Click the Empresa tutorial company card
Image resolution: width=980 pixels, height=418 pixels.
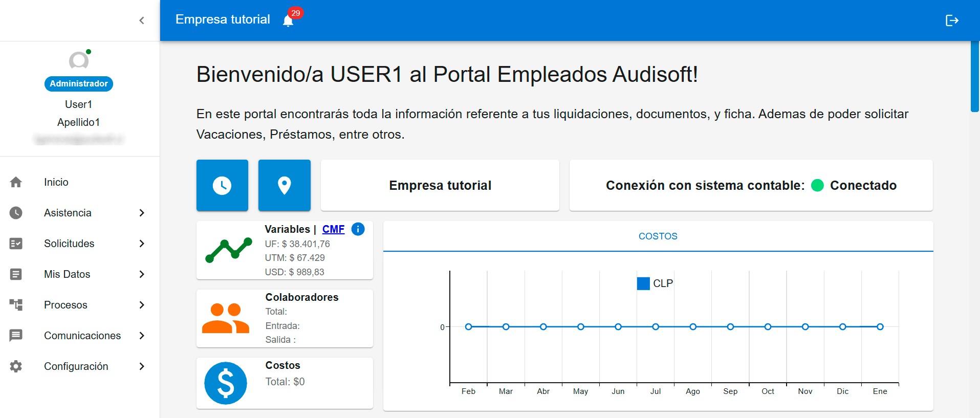pos(440,185)
